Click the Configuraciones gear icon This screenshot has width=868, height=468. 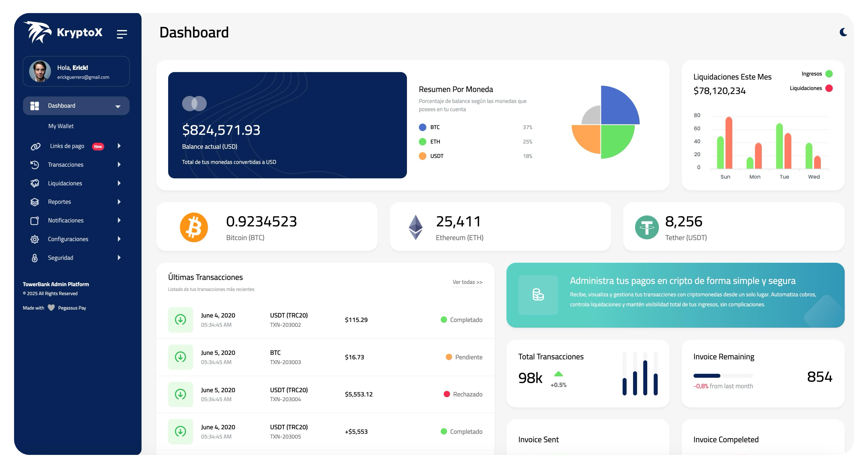click(34, 239)
